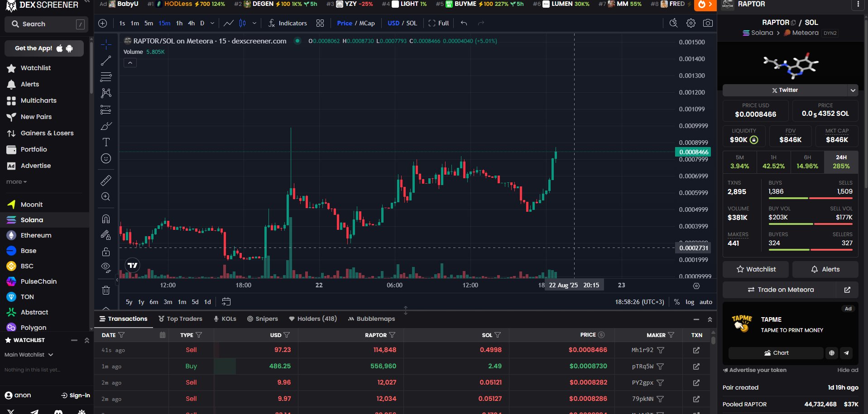868x414 pixels.
Task: Toggle auto scale on the chart
Action: point(706,302)
